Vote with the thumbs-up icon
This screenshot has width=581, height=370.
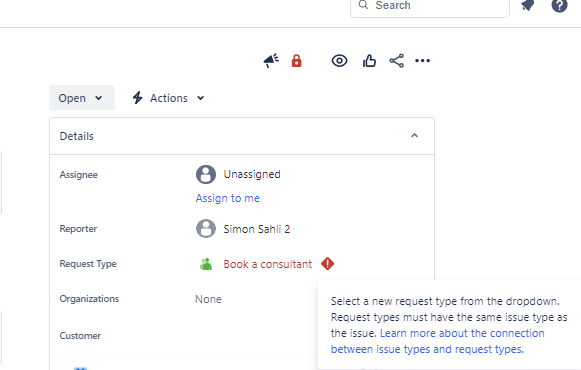[x=369, y=61]
